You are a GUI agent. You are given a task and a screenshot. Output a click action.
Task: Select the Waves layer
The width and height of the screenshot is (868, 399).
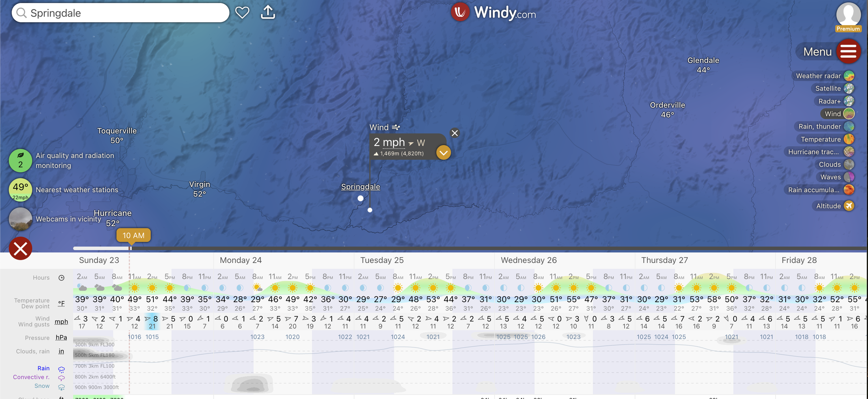point(849,177)
